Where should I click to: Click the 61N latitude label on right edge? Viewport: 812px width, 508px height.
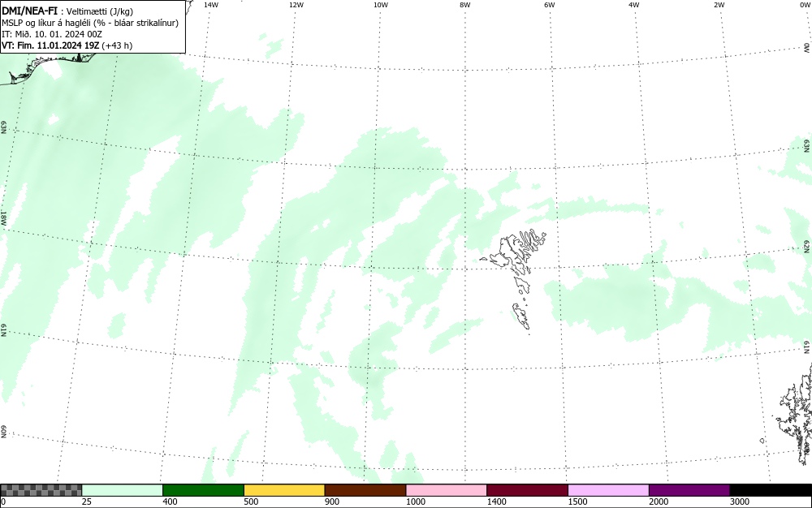point(807,347)
